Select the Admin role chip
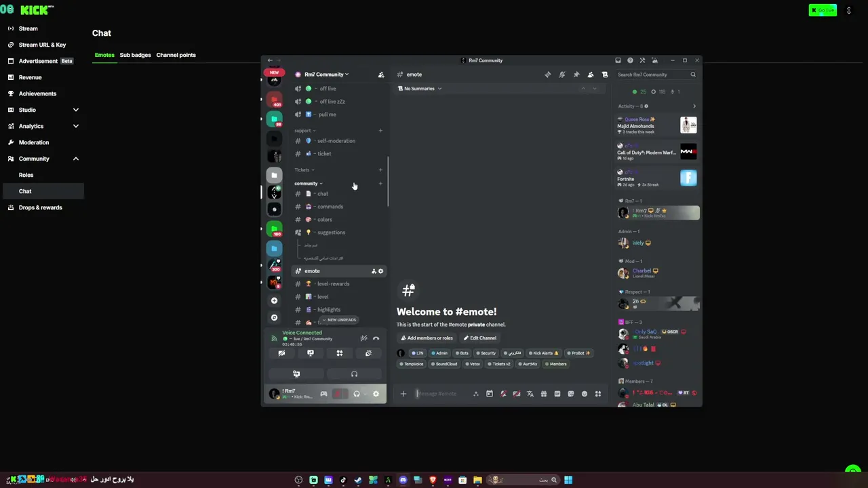Image resolution: width=868 pixels, height=488 pixels. click(439, 353)
